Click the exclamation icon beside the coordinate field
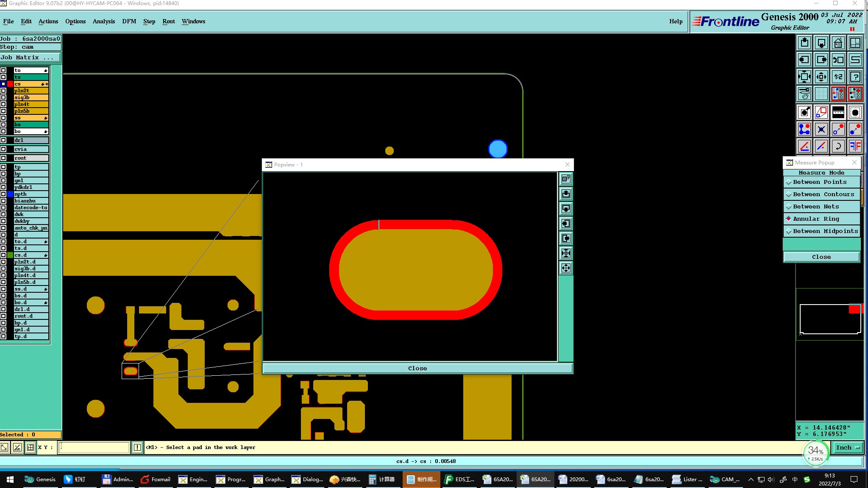Viewport: 868px width, 488px height. pyautogui.click(x=137, y=447)
